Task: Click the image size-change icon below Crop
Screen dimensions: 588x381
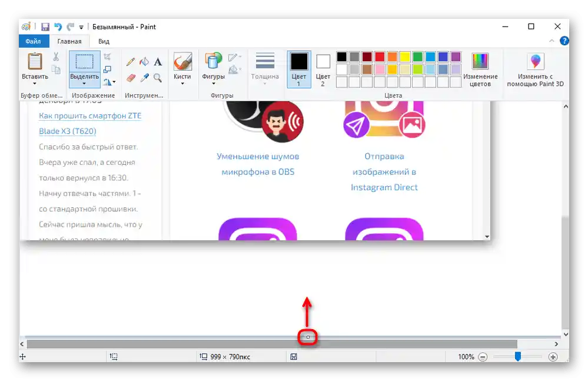Action: click(107, 69)
